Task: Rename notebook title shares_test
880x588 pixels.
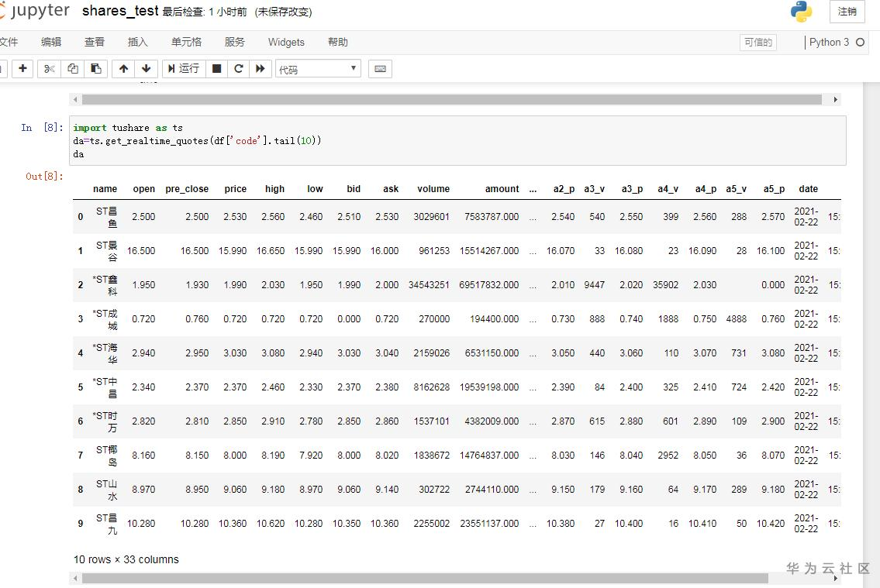Action: point(120,11)
